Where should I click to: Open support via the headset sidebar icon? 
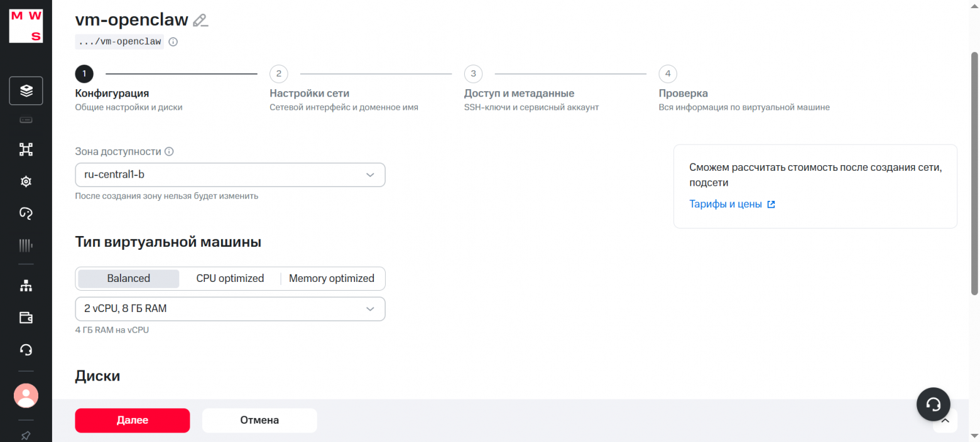point(25,349)
